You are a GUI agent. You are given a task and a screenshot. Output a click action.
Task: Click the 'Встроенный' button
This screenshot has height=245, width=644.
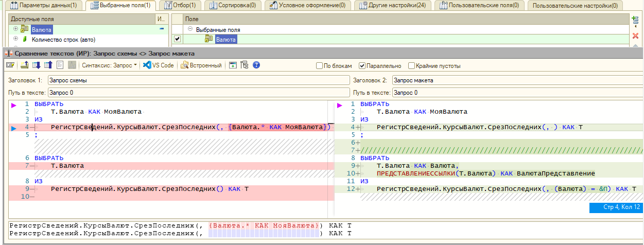point(201,65)
